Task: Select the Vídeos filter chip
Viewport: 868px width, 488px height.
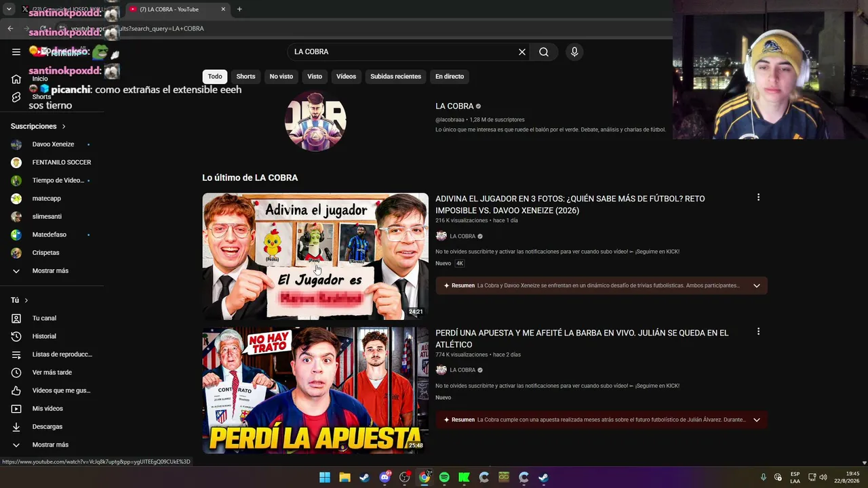Action: coord(346,77)
